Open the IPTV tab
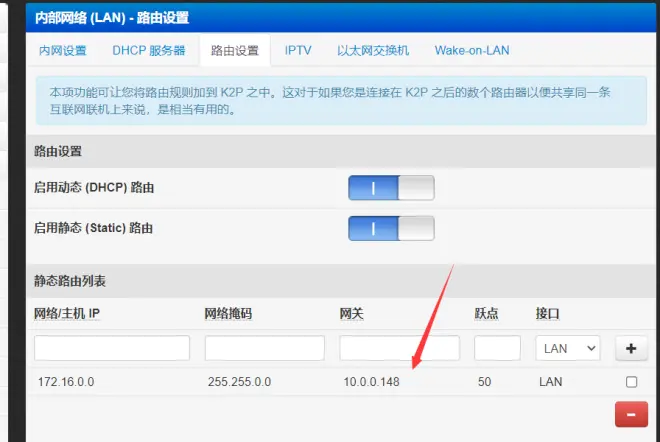The image size is (660, 442). pyautogui.click(x=298, y=51)
